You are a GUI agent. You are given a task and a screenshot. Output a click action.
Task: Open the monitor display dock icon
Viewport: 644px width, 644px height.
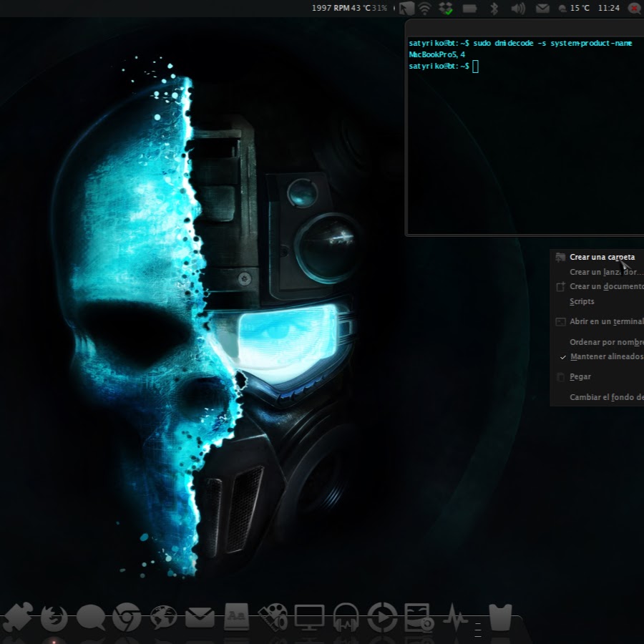click(x=309, y=618)
